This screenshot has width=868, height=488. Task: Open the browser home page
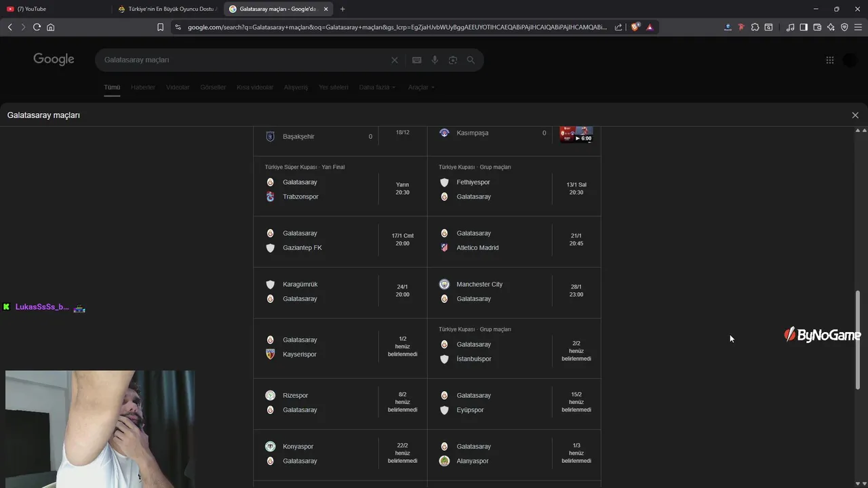point(50,27)
